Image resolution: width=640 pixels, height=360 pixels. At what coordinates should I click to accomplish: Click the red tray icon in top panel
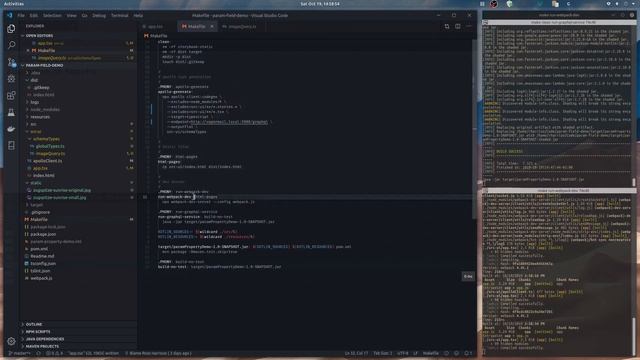[x=494, y=4]
